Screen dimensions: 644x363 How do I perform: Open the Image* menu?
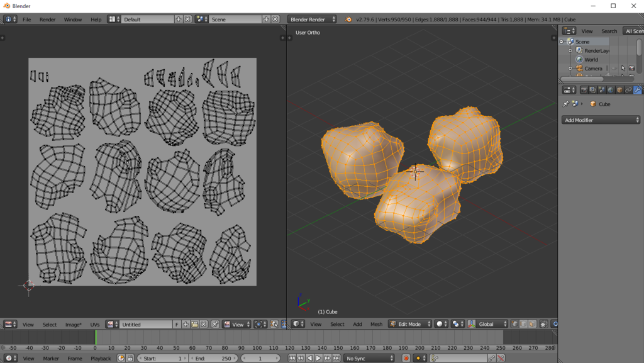(73, 325)
